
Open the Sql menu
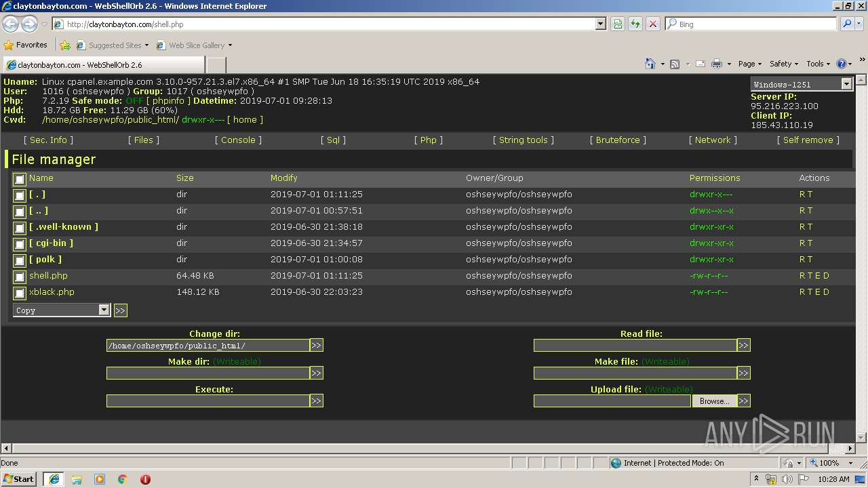(333, 140)
